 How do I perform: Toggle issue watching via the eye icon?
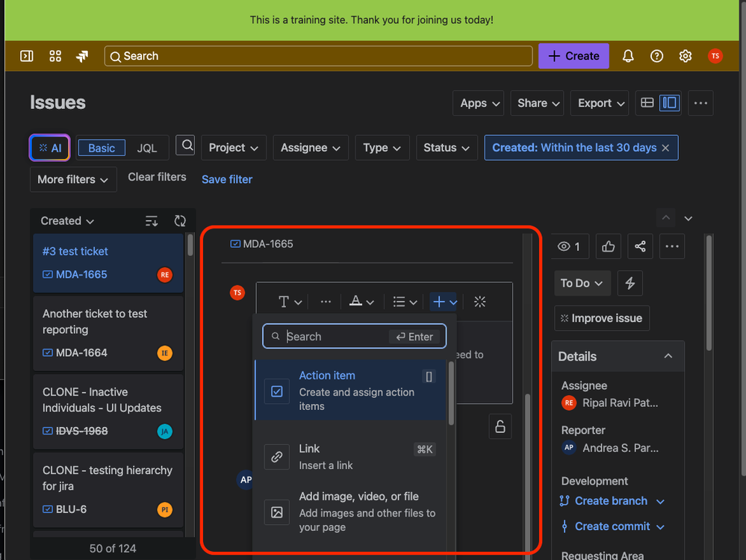point(570,246)
